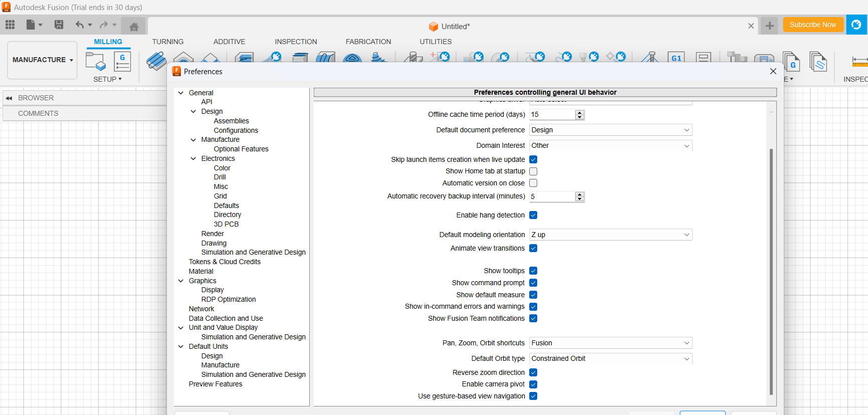Open Default document preference dropdown
The height and width of the screenshot is (415, 868).
[x=610, y=130]
